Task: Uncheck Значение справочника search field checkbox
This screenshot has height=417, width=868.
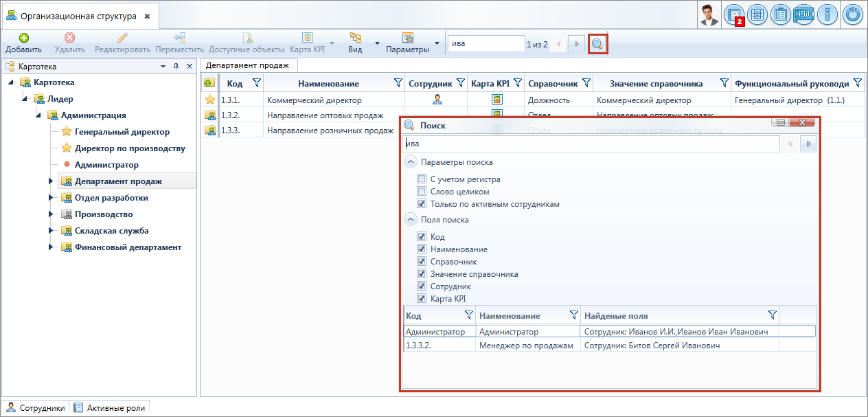Action: [x=422, y=274]
